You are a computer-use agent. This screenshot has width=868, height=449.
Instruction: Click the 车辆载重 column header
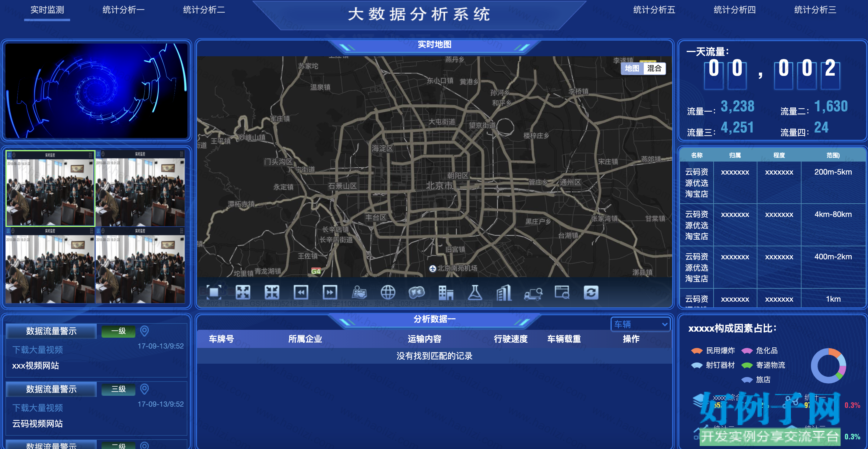[564, 339]
